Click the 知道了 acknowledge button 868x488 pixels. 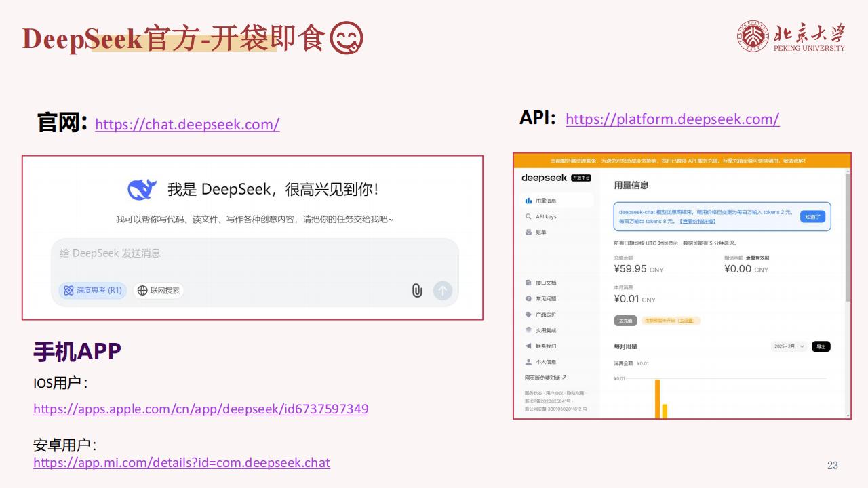coord(812,217)
